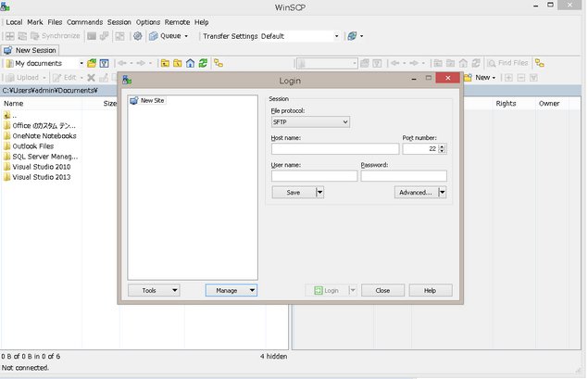
Task: Click the Preferences gear icon in main toolbar
Action: [x=138, y=36]
